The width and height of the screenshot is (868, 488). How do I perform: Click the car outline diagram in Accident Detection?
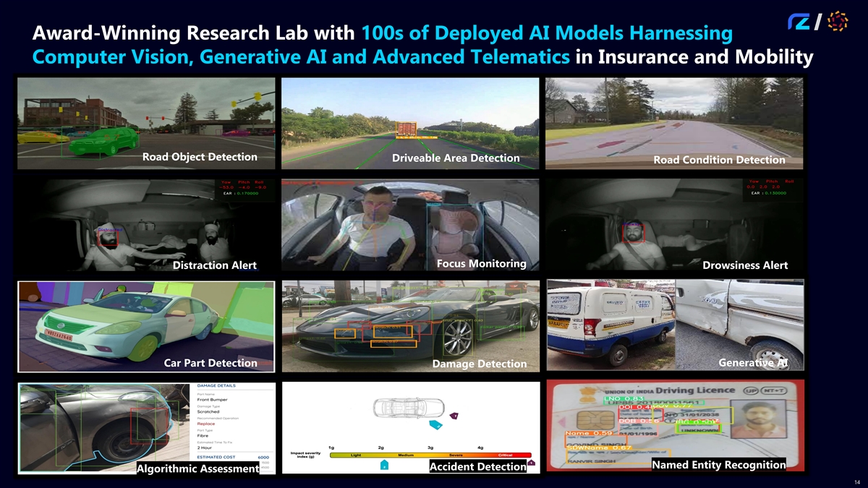pos(407,408)
